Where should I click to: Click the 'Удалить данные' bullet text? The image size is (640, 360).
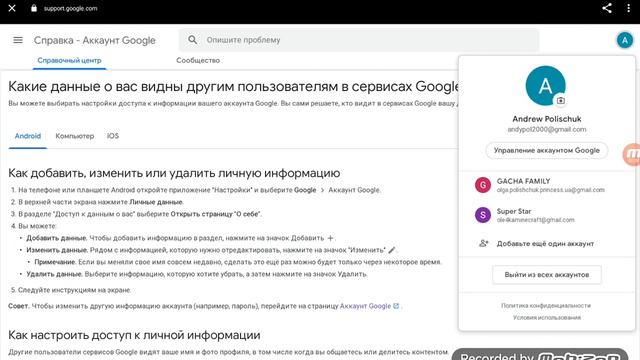click(x=54, y=274)
